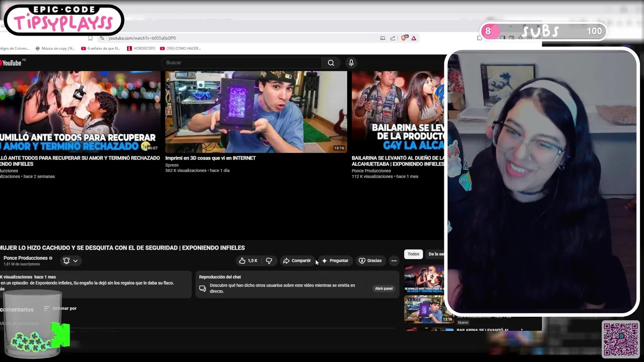This screenshot has width=644, height=362.
Task: Open the BAILARINA SE LEVANTÓ video thumbnail
Action: [397, 112]
